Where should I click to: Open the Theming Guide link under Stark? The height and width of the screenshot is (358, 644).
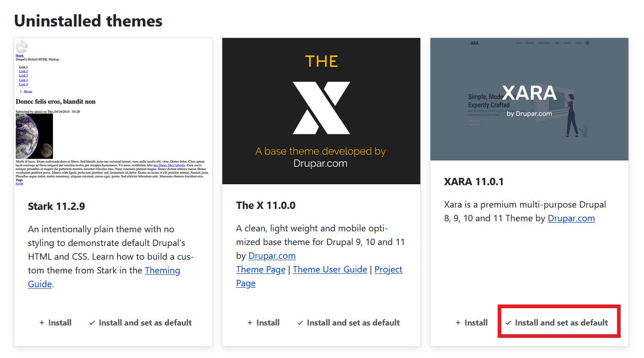click(x=163, y=270)
